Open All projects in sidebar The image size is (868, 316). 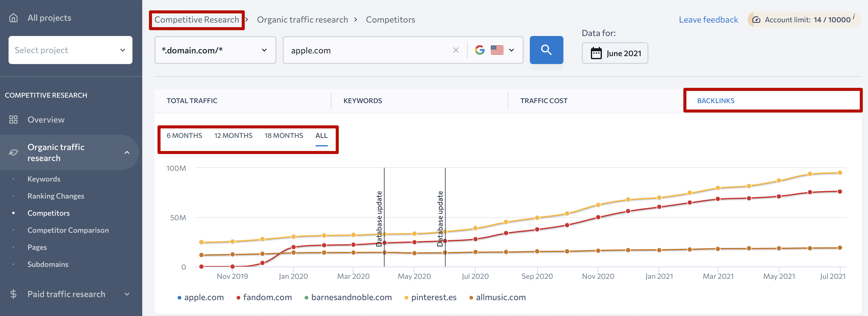pyautogui.click(x=49, y=17)
